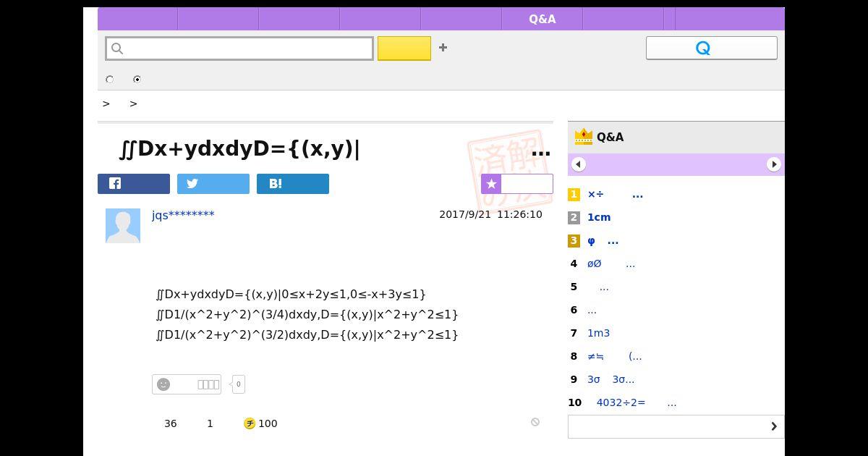Open the Q&A tab in the purple navigation bar
This screenshot has height=456, width=868.
(542, 19)
